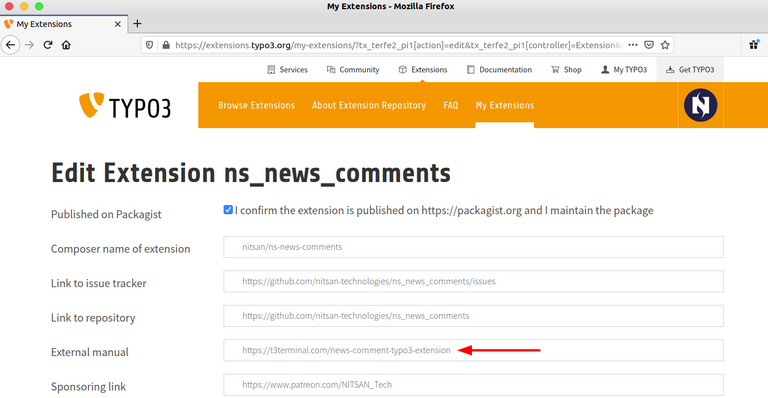
Task: Click the 'External manual' label
Action: click(90, 352)
